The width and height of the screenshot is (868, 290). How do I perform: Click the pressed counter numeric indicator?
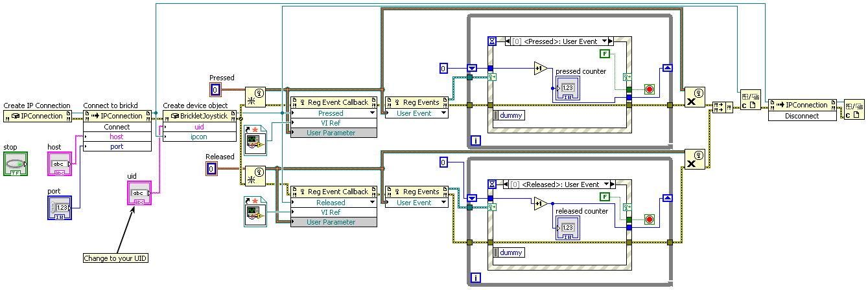(x=567, y=87)
